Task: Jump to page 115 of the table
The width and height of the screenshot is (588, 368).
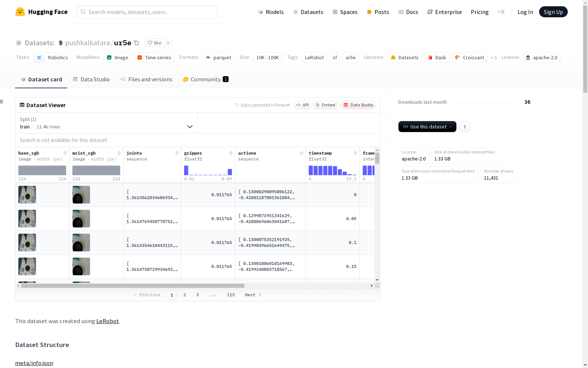Action: click(231, 295)
